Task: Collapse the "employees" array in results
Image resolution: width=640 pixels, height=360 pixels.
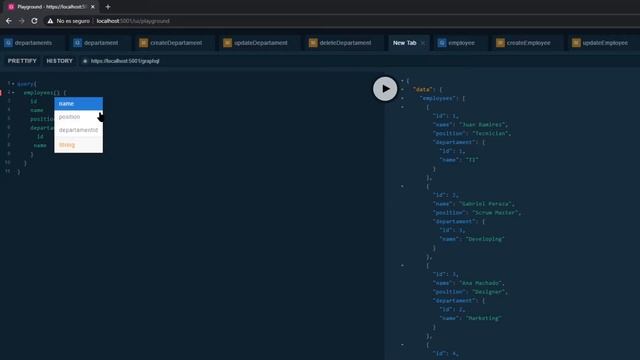Action: 402,98
